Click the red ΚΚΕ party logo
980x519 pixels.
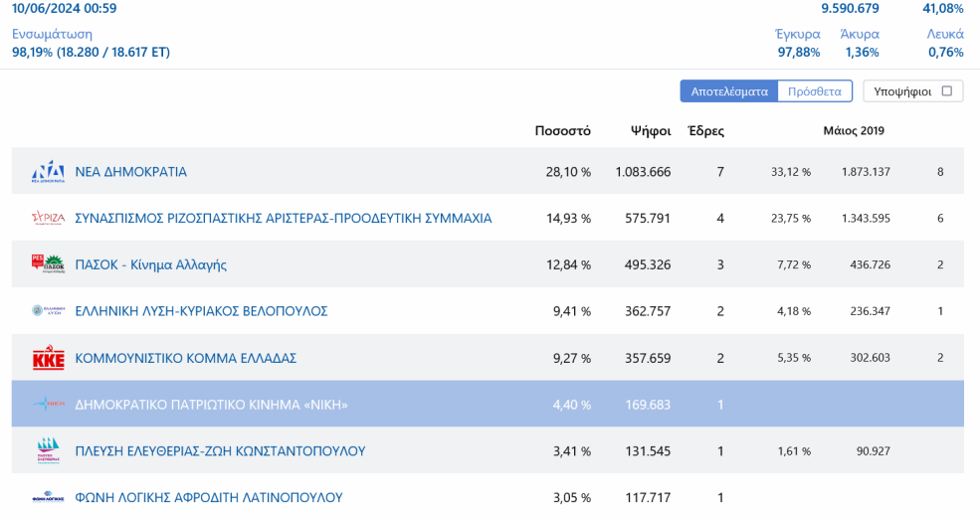tap(48, 358)
